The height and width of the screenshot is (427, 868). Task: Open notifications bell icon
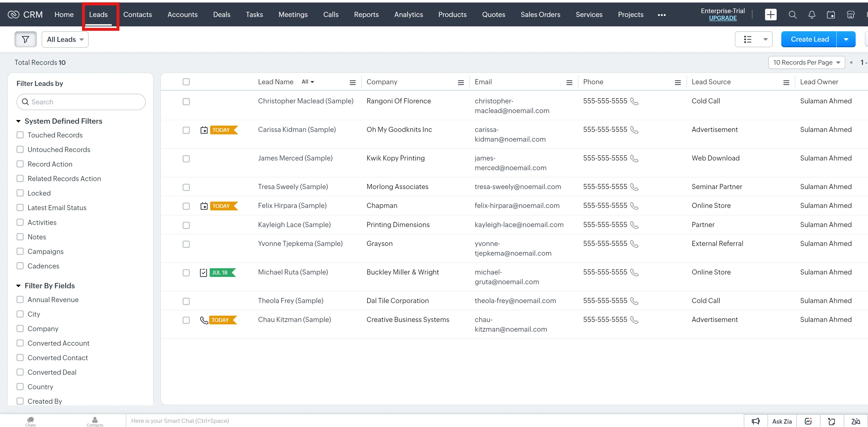(812, 15)
